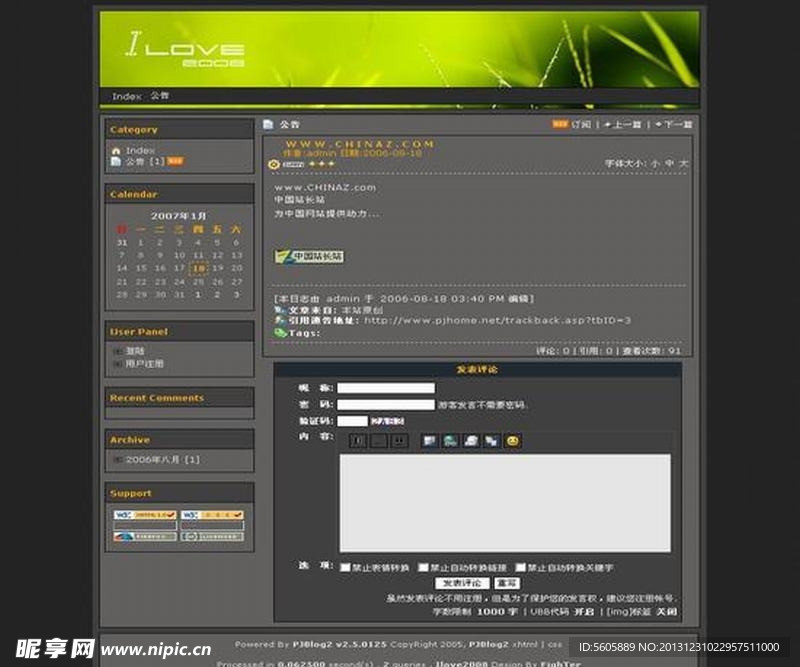This screenshot has height=667, width=800.
Task: Open the Index item in top navigation
Action: pos(126,97)
